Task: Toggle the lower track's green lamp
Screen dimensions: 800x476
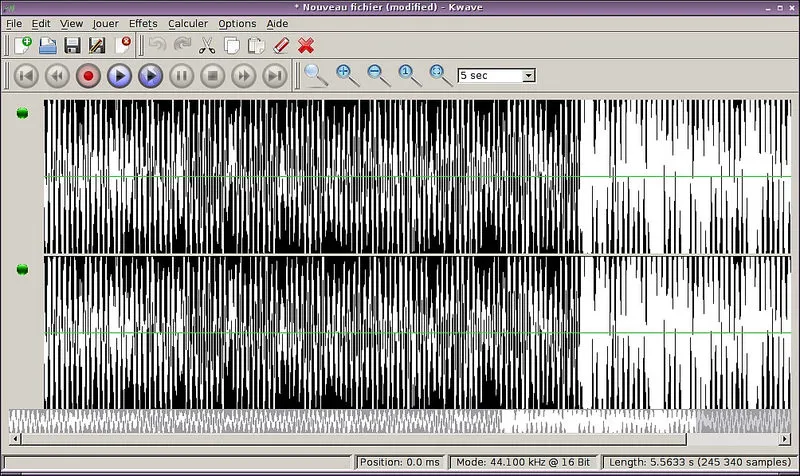Action: (x=22, y=269)
